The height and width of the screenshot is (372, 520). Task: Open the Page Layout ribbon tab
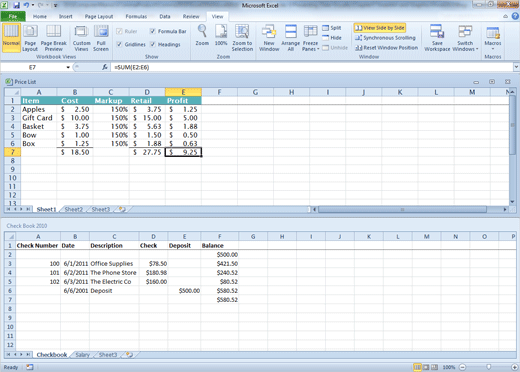point(99,16)
